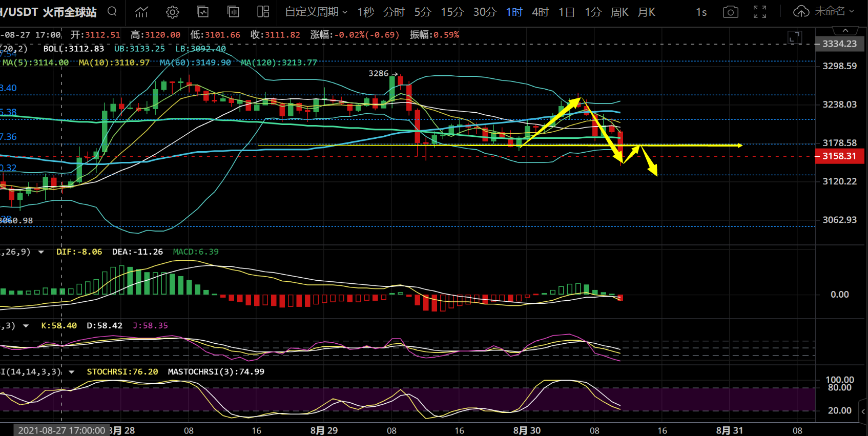Open the indicators chart icon
The image size is (868, 436).
point(141,12)
